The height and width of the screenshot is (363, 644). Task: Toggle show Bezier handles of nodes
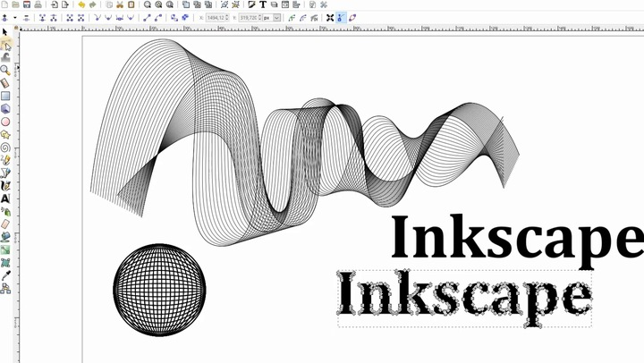click(x=341, y=18)
